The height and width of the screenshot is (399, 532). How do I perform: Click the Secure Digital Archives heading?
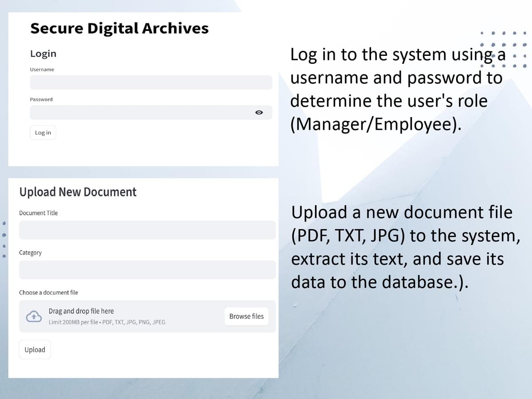tap(119, 28)
